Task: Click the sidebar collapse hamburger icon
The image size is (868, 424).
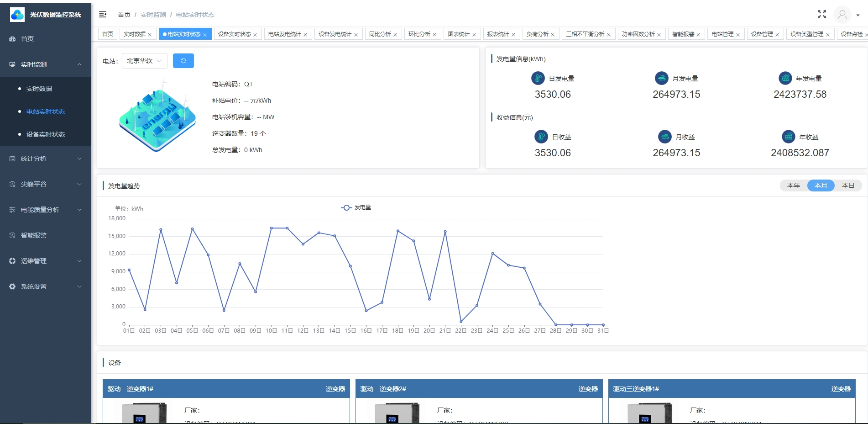Action: (x=103, y=15)
